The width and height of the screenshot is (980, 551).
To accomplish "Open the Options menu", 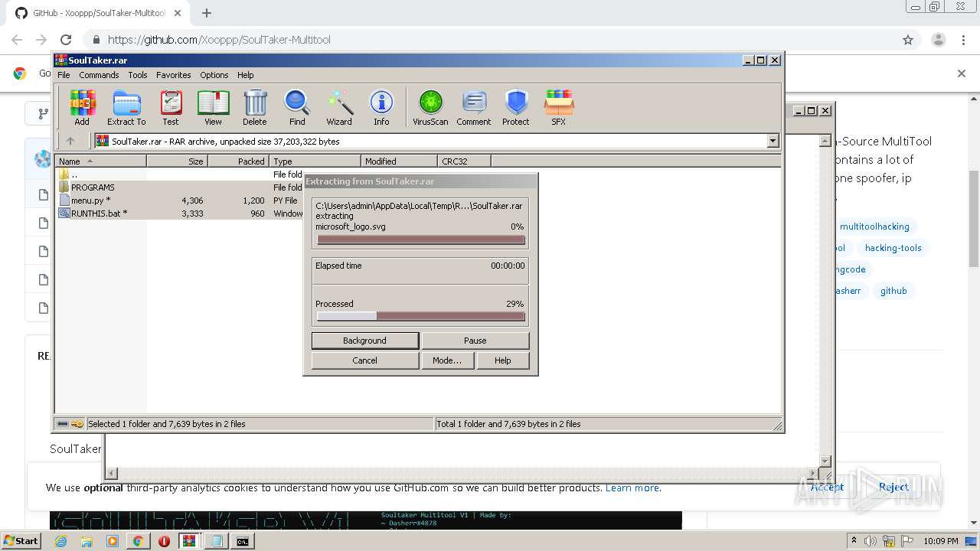I will click(214, 75).
